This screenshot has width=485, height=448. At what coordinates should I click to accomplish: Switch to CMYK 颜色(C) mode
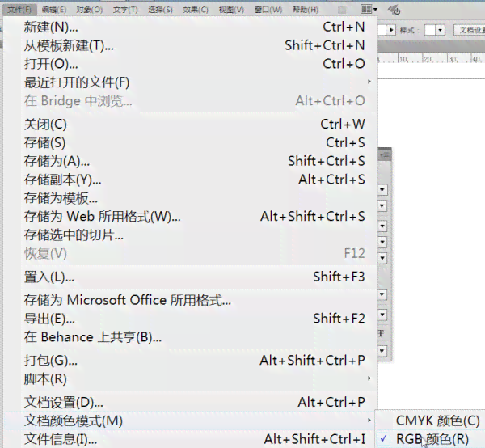click(x=430, y=421)
